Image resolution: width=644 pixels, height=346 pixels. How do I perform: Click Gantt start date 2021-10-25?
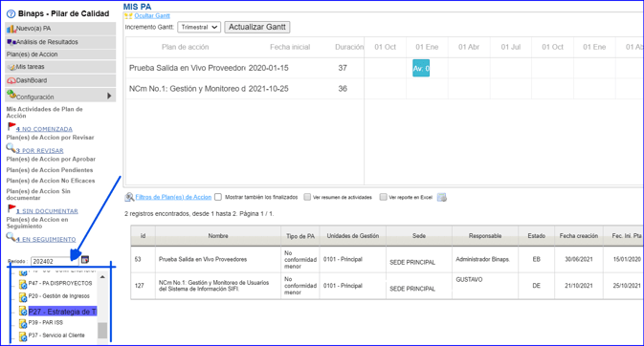(269, 89)
